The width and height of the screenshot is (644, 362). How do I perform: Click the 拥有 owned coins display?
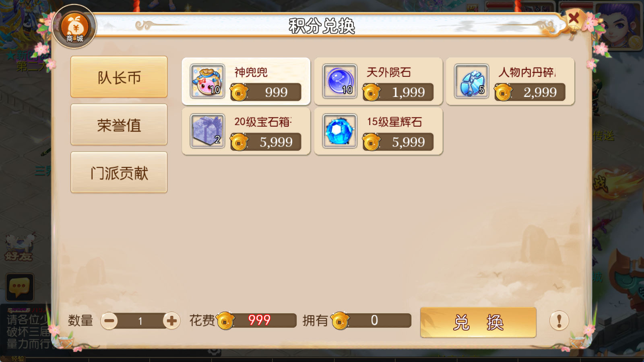coord(371,321)
